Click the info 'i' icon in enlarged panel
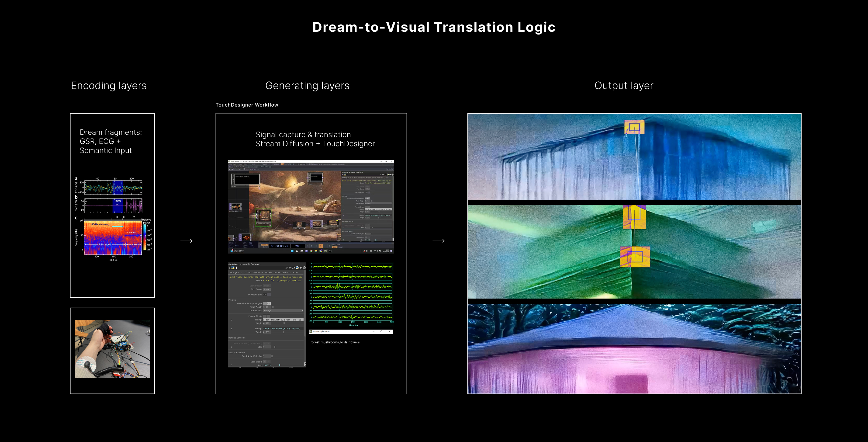 click(237, 268)
